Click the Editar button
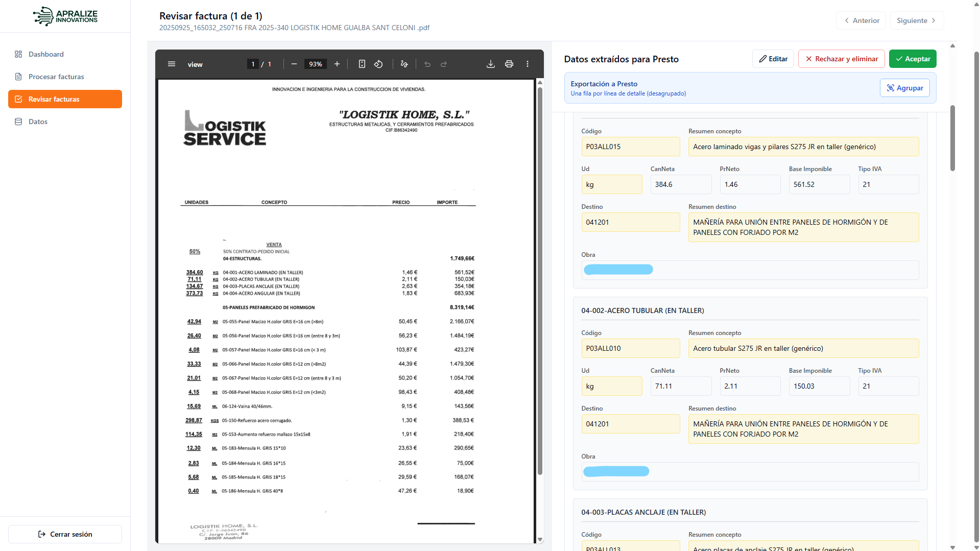The width and height of the screenshot is (980, 551). tap(773, 59)
